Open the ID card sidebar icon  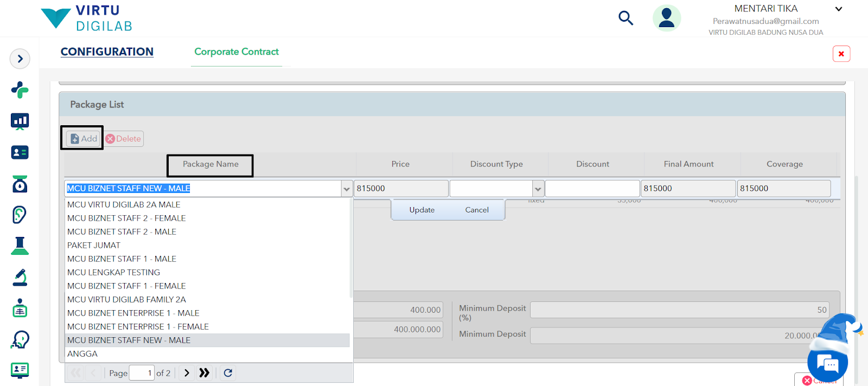click(x=20, y=152)
